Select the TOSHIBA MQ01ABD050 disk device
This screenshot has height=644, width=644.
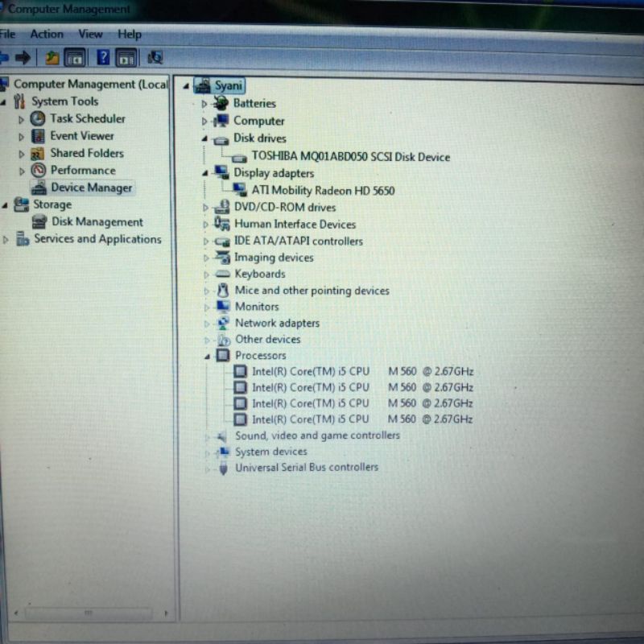click(x=350, y=156)
